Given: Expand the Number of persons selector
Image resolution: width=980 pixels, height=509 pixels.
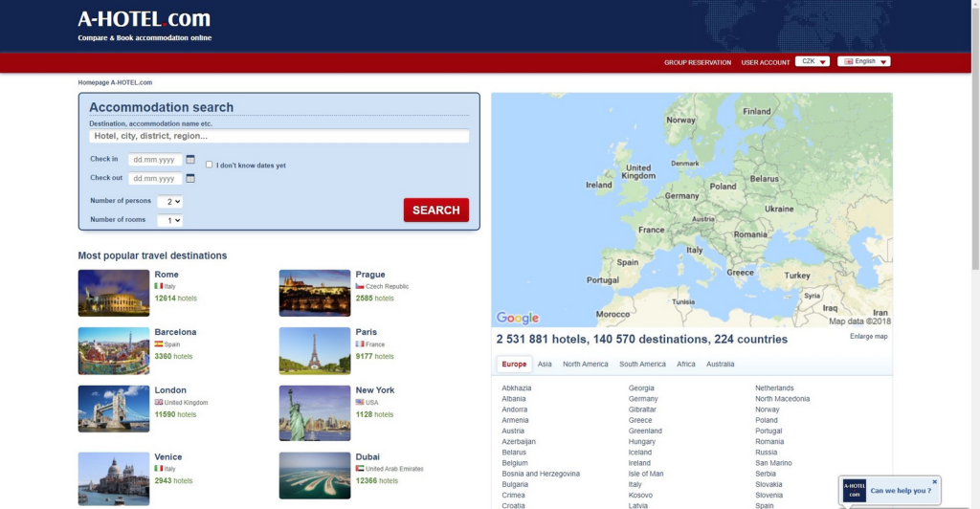Looking at the screenshot, I should coord(170,202).
